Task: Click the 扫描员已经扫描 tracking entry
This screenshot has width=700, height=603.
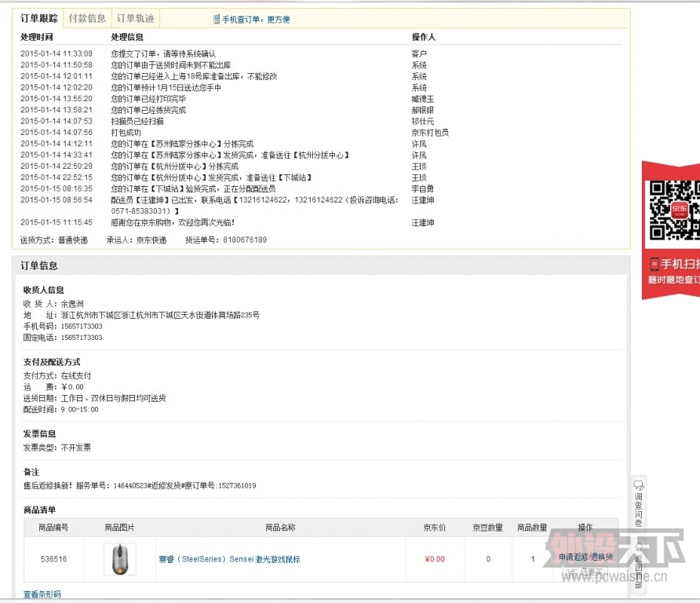Action: click(x=137, y=121)
